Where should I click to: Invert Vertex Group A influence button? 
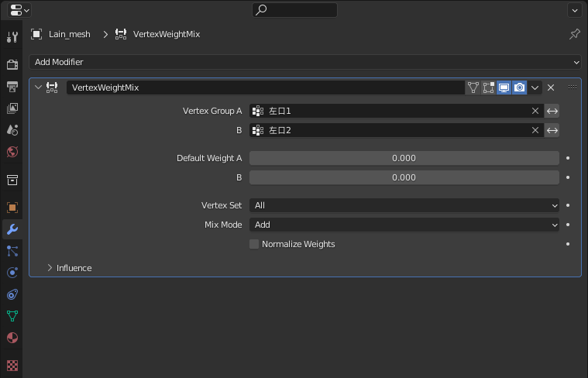coord(552,111)
